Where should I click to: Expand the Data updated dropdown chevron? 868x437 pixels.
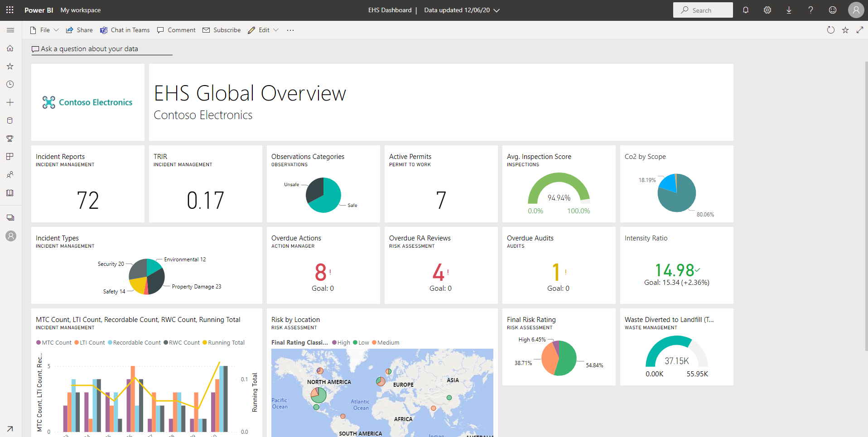pyautogui.click(x=497, y=10)
